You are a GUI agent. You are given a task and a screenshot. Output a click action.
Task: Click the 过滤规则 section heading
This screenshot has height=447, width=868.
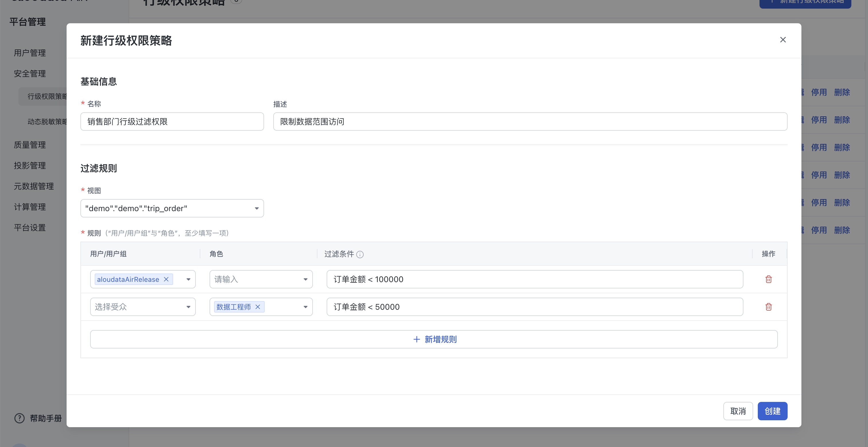point(99,168)
